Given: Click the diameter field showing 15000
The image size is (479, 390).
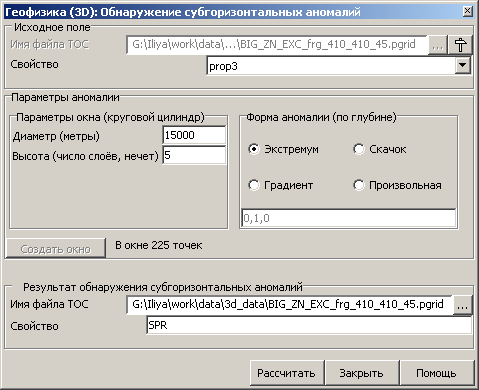Looking at the screenshot, I should pyautogui.click(x=194, y=135).
